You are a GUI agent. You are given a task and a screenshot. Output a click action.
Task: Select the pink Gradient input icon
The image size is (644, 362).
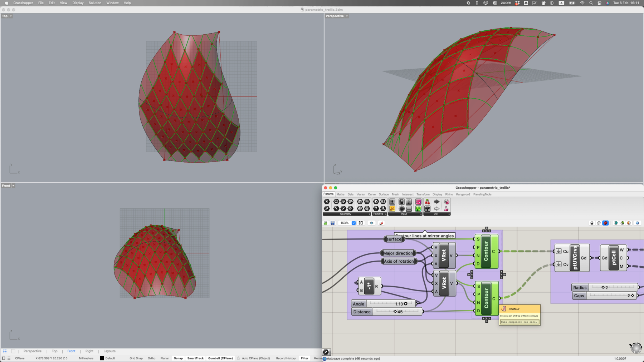(418, 202)
